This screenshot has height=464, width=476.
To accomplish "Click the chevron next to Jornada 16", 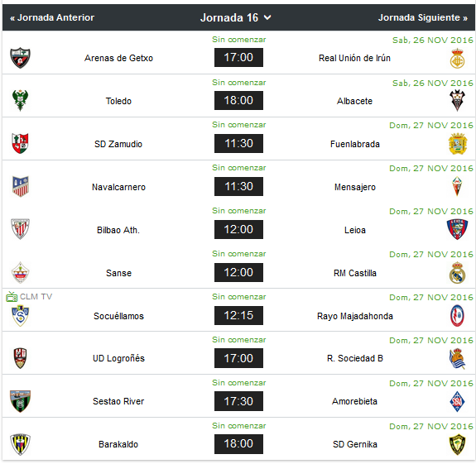I will point(267,17).
